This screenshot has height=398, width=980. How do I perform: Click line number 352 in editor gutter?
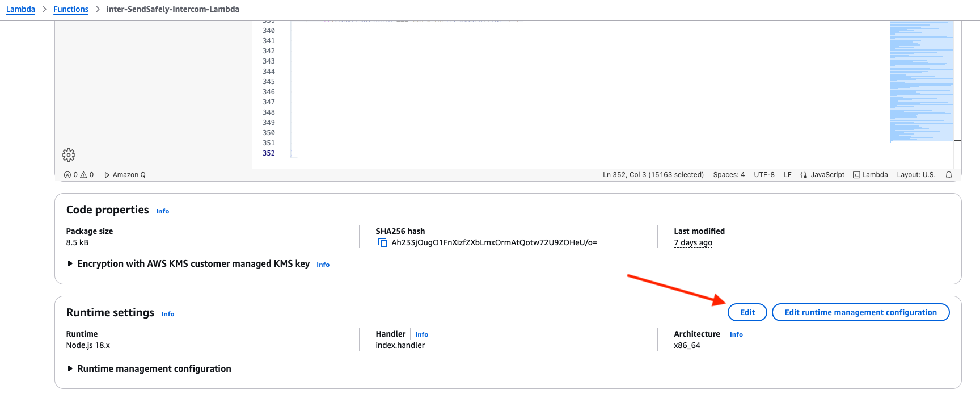coord(269,153)
